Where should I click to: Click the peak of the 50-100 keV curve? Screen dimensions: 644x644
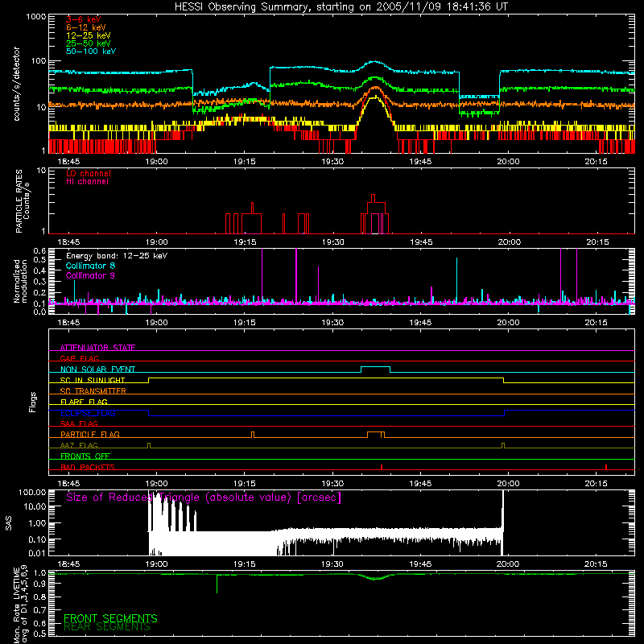(374, 62)
